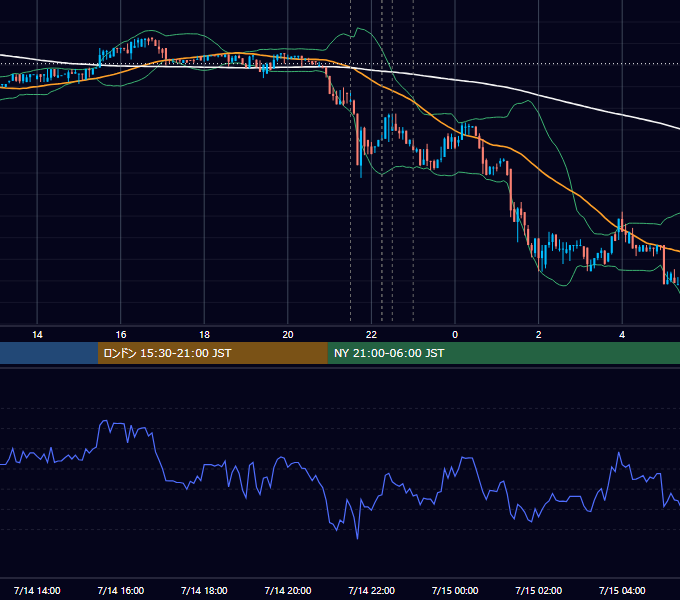Click hour label 2 on price chart axis
Screen dimensions: 680x600
tap(539, 335)
